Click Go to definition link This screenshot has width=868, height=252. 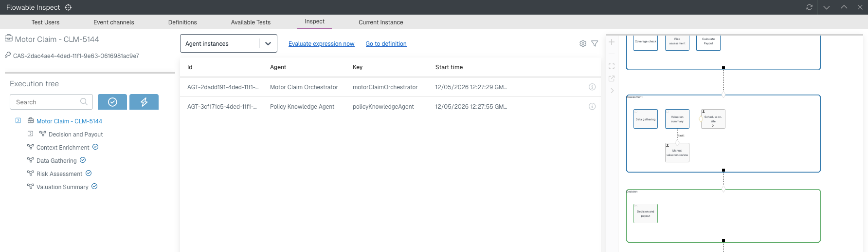[386, 44]
